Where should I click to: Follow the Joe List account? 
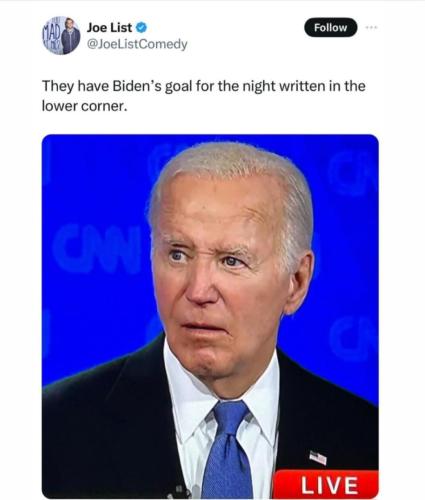point(330,28)
